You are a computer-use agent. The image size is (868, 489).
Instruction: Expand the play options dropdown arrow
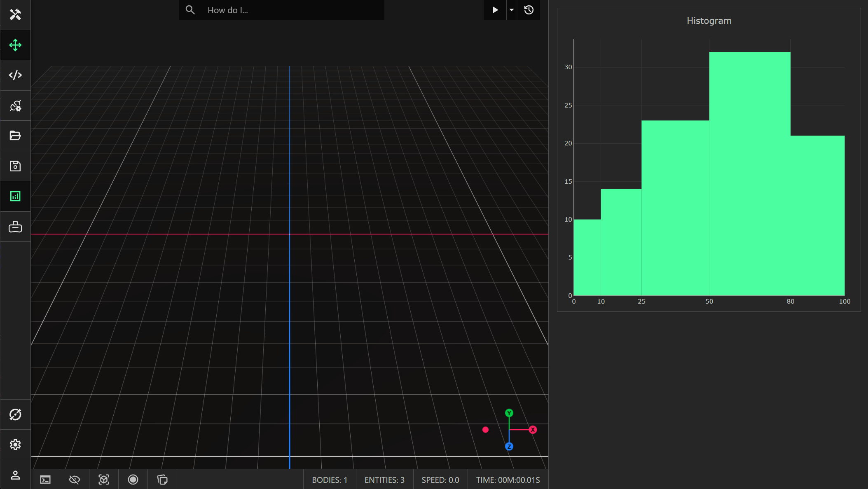pos(511,10)
